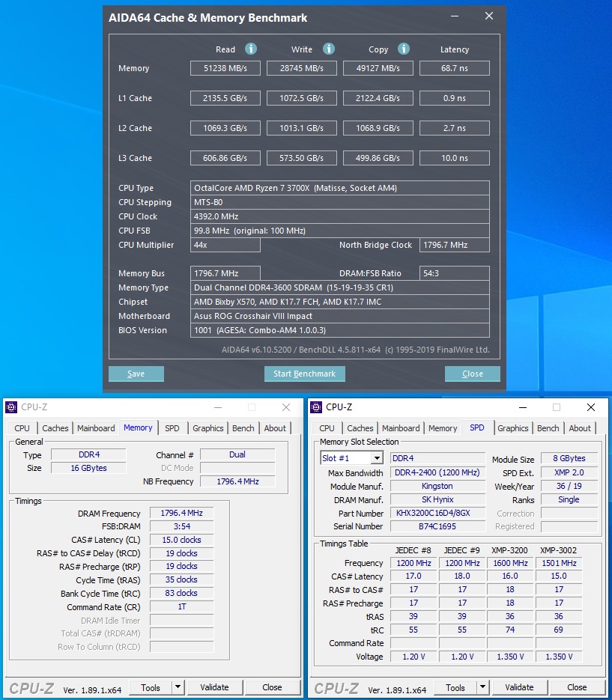The width and height of the screenshot is (612, 700).
Task: Open Mainboard tab in left CPU-Z window
Action: click(96, 428)
